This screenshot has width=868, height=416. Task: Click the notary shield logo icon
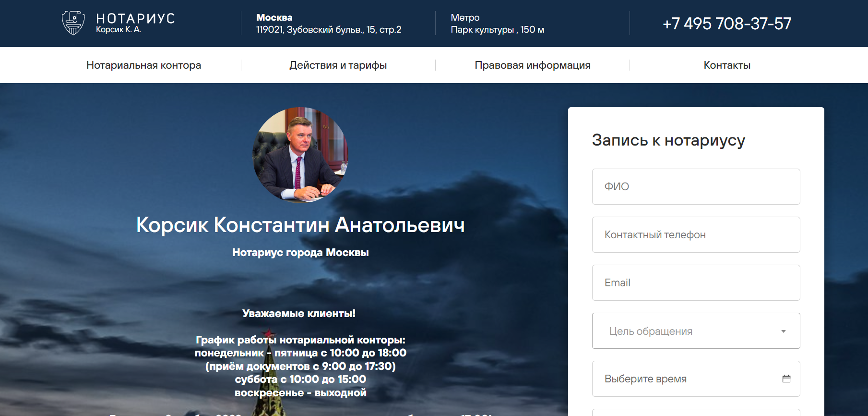[73, 23]
